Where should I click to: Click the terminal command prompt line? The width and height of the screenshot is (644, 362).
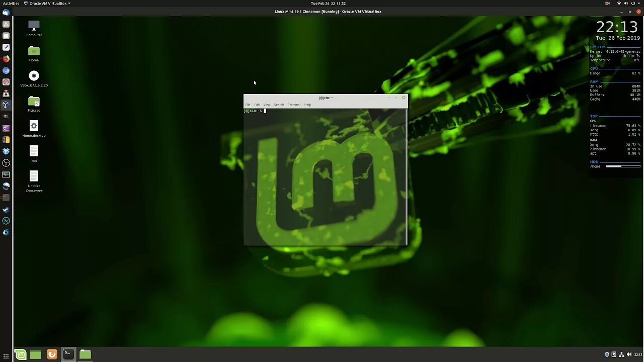325,111
